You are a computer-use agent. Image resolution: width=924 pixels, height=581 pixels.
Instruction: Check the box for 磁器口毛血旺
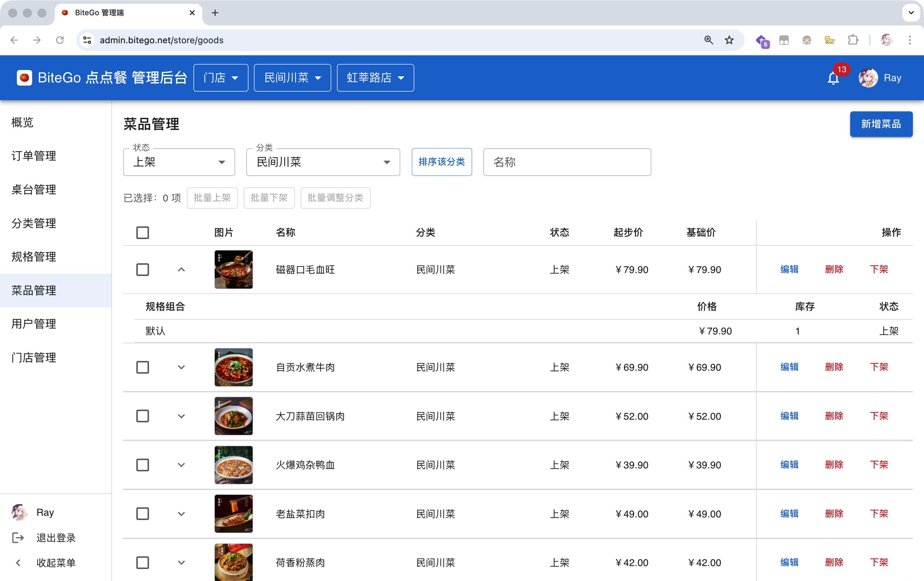point(142,269)
